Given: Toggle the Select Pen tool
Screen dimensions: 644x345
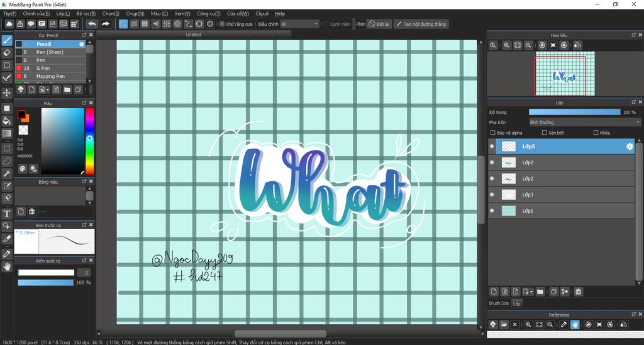Looking at the screenshot, I should pos(6,186).
